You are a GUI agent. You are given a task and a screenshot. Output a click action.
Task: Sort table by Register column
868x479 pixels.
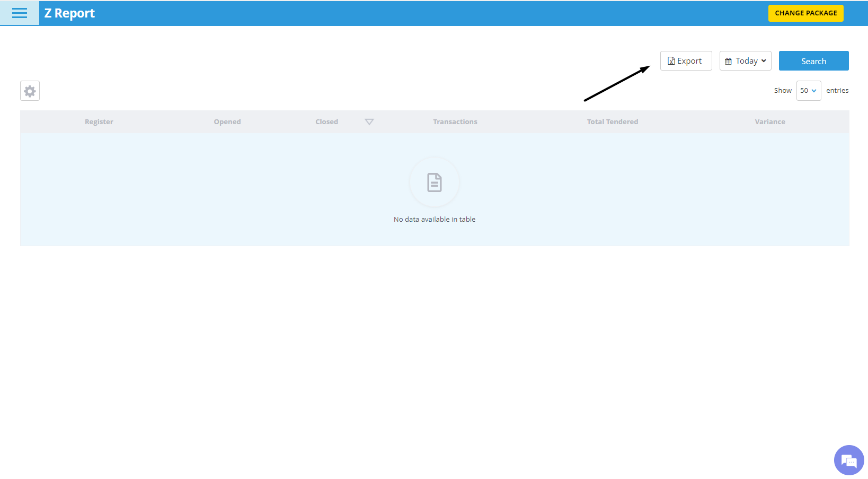pyautogui.click(x=99, y=121)
